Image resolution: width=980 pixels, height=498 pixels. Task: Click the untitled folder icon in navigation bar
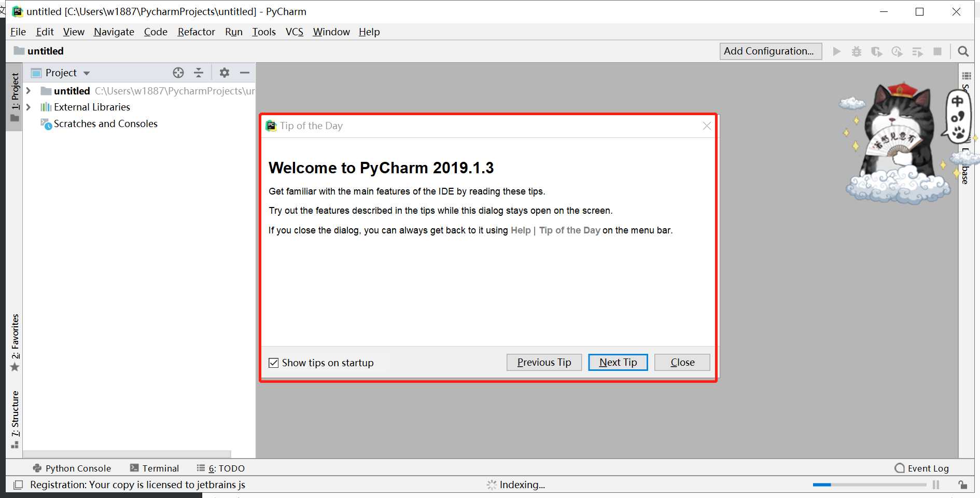pos(19,50)
